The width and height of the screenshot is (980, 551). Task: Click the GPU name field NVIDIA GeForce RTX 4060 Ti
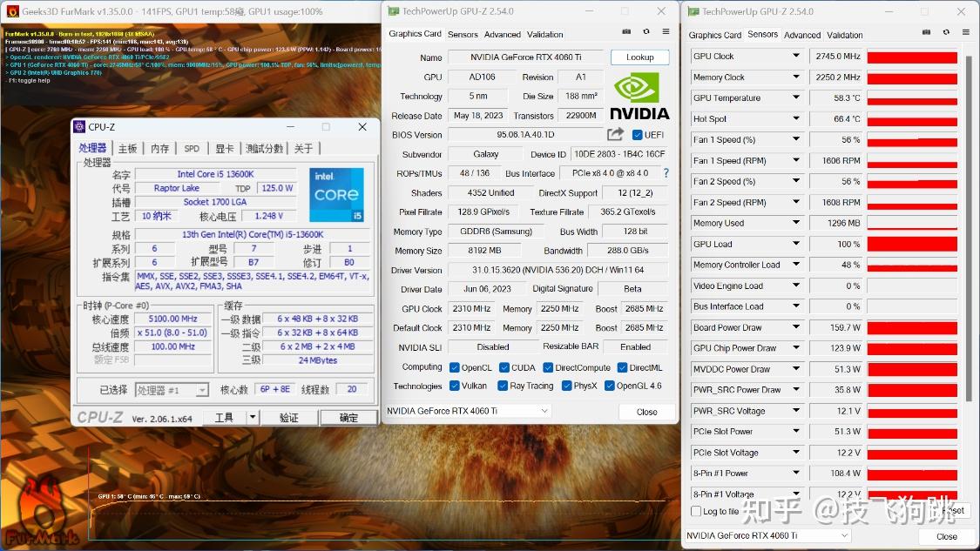[525, 57]
